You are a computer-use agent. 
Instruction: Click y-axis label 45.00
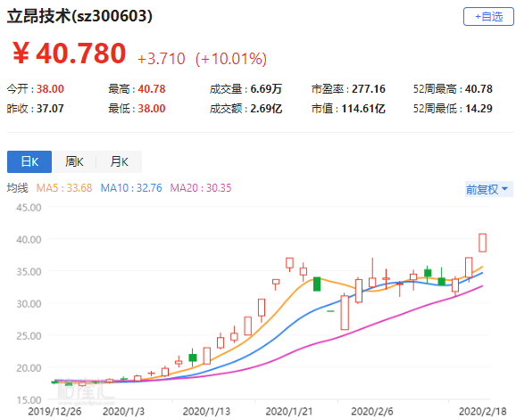tap(29, 208)
